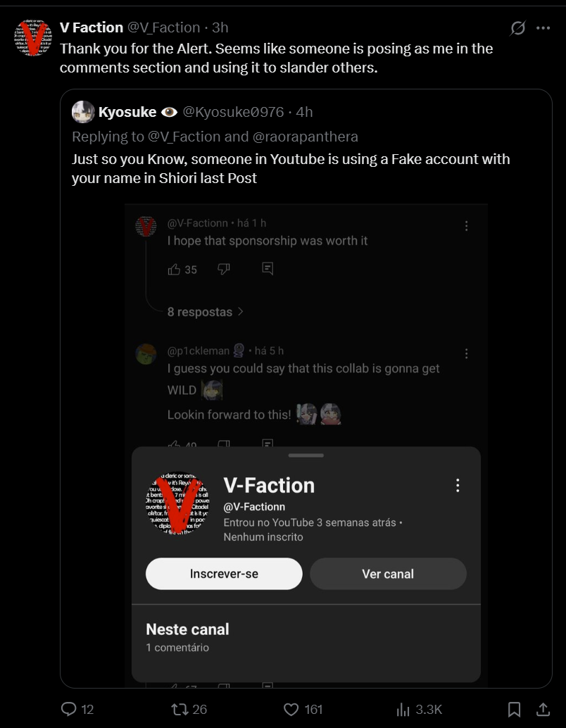This screenshot has width=566, height=728.
Task: Open the @V_Faction handle link
Action: [163, 27]
